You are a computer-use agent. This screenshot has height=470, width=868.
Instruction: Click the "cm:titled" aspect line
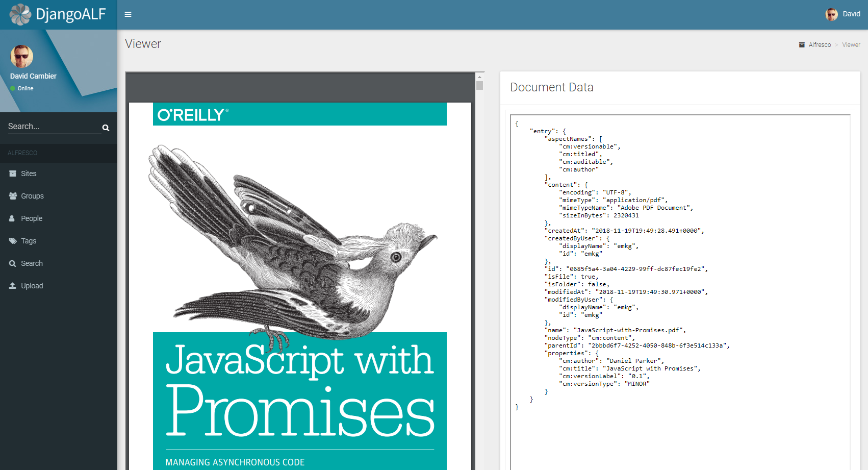tap(580, 154)
